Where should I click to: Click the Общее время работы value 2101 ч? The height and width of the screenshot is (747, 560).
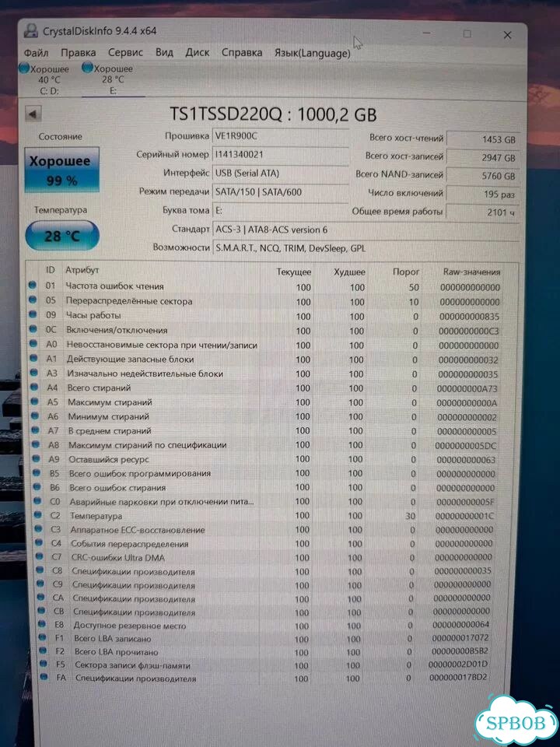point(482,212)
